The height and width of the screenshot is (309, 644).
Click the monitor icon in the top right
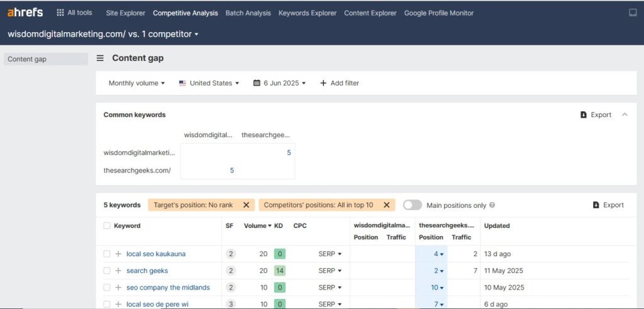(x=633, y=13)
